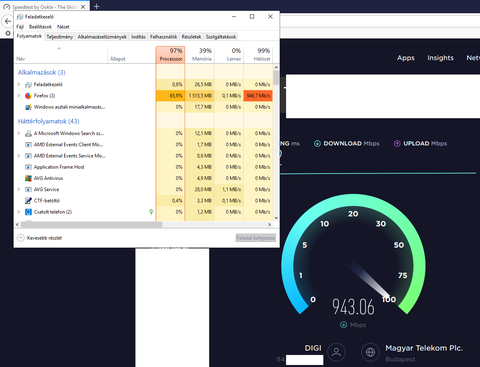Click the 943.06 speed result

pyautogui.click(x=353, y=307)
